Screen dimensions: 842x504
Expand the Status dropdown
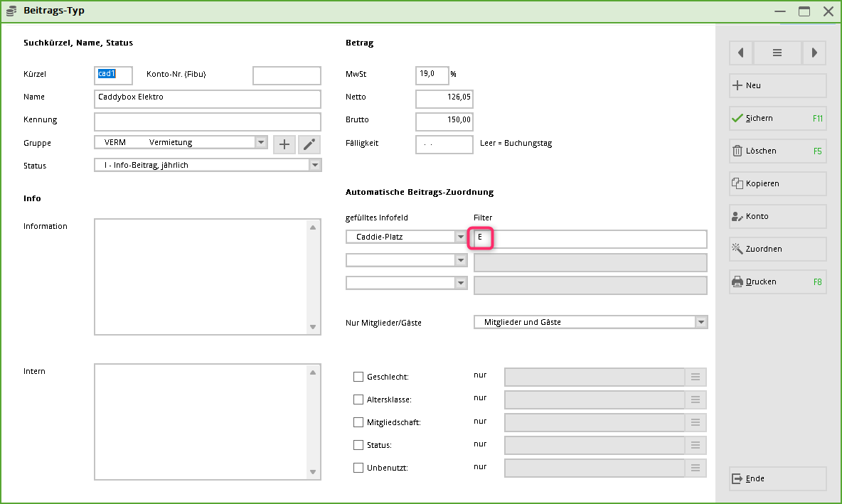tap(315, 166)
